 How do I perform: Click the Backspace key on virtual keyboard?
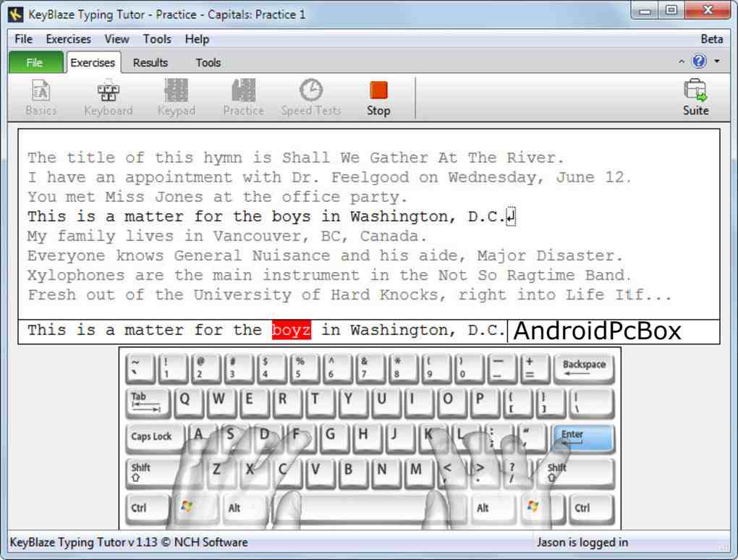click(584, 368)
